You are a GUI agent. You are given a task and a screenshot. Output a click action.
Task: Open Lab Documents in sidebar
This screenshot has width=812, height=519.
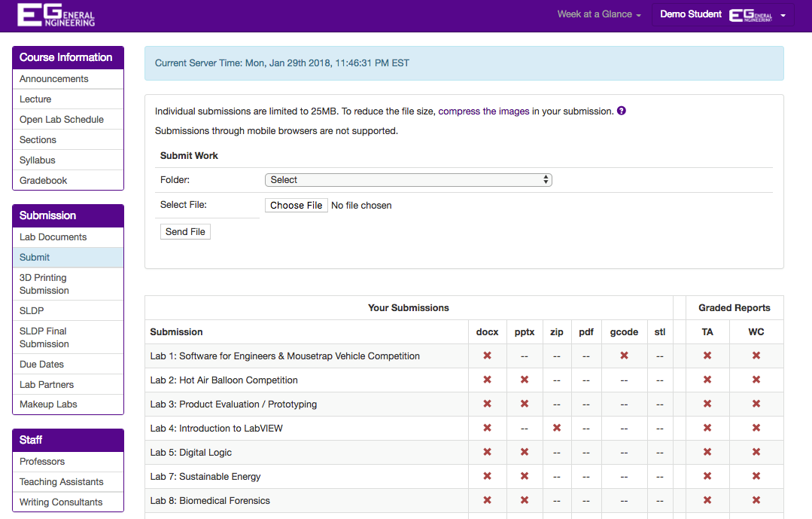(x=68, y=237)
